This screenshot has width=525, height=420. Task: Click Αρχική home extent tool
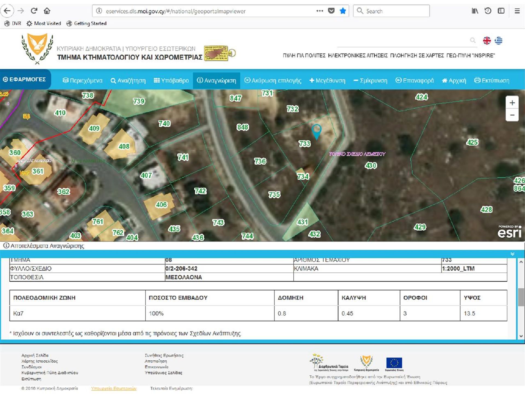(454, 80)
